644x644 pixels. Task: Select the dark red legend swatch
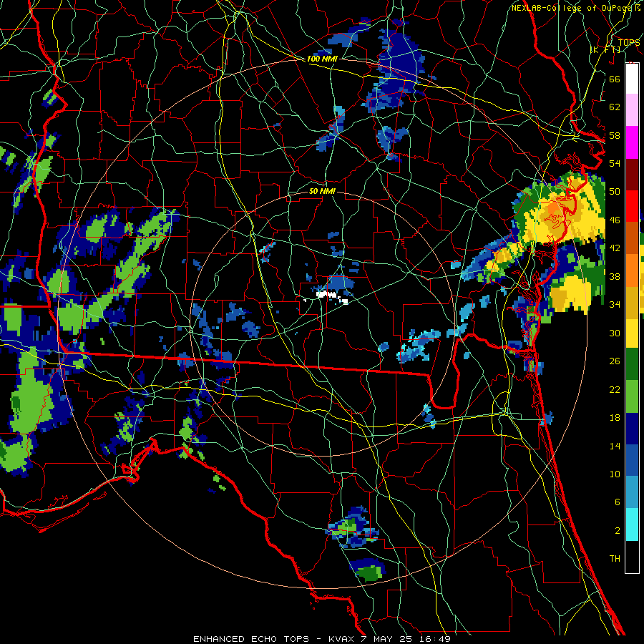pyautogui.click(x=632, y=175)
